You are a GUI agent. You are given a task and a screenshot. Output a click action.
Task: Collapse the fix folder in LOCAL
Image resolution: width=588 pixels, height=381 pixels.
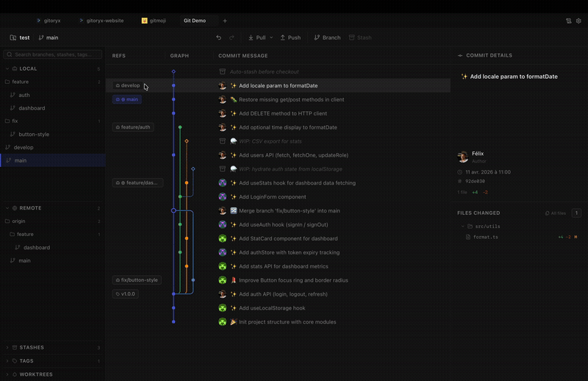(52, 121)
